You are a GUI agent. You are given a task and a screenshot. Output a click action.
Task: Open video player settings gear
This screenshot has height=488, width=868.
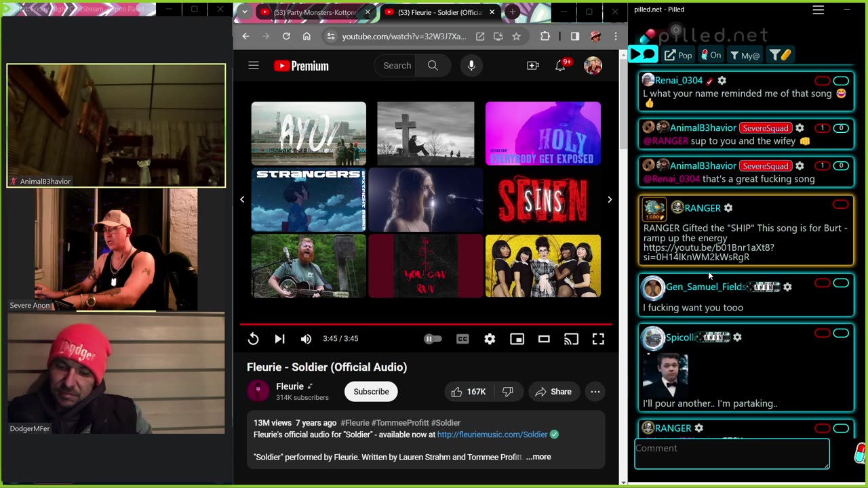point(490,339)
